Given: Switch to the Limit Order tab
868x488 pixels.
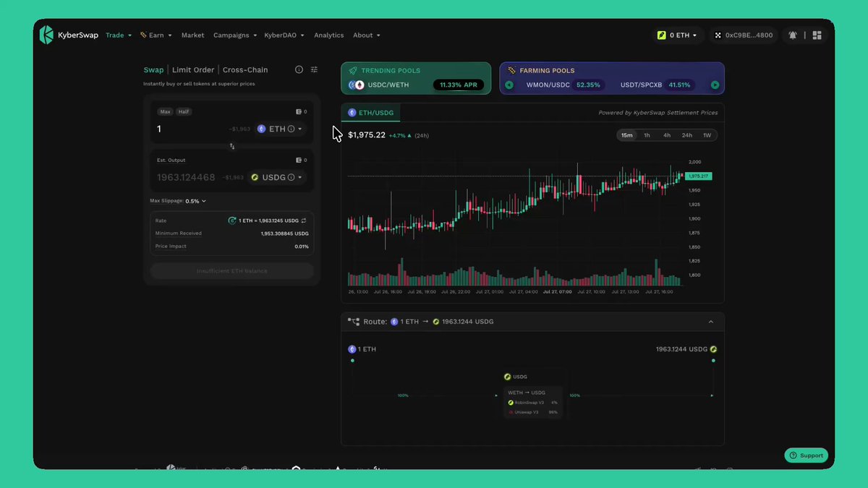Looking at the screenshot, I should 193,70.
